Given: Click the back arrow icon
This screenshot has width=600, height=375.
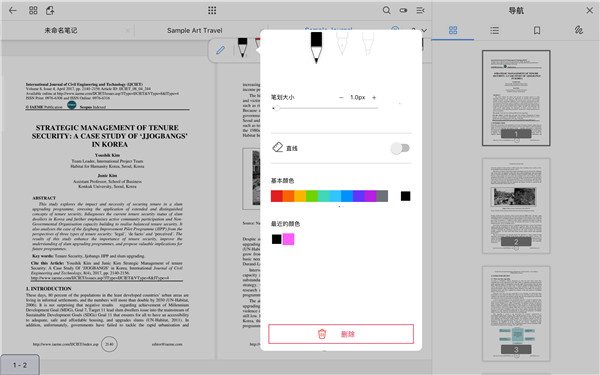Looking at the screenshot, I should pyautogui.click(x=13, y=10).
